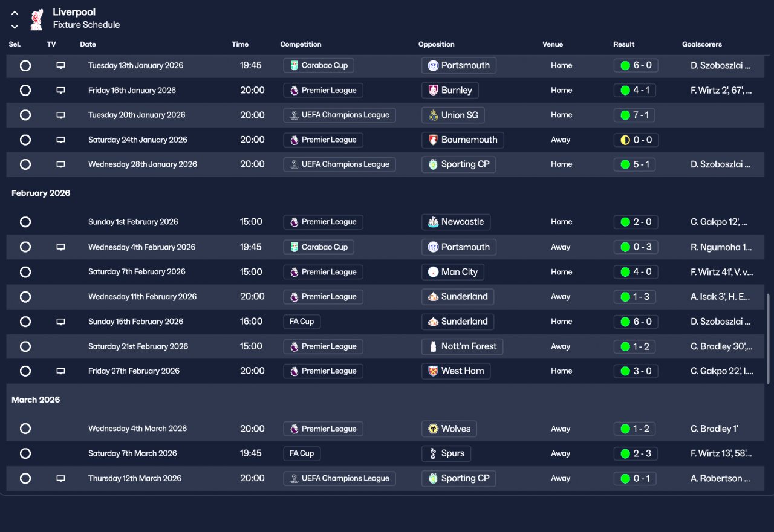The image size is (774, 532).
Task: Click the TV icon on the Union SG row
Action: pyautogui.click(x=60, y=115)
